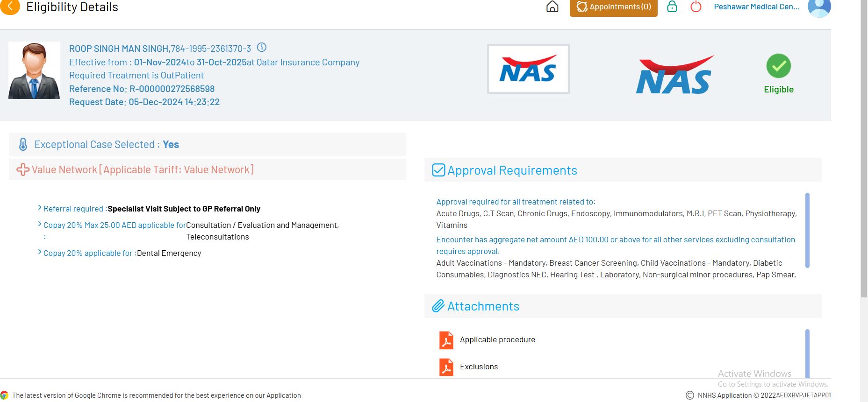Screen dimensions: 868x402
Task: Click the Approval Requirements checkbox icon
Action: click(438, 170)
